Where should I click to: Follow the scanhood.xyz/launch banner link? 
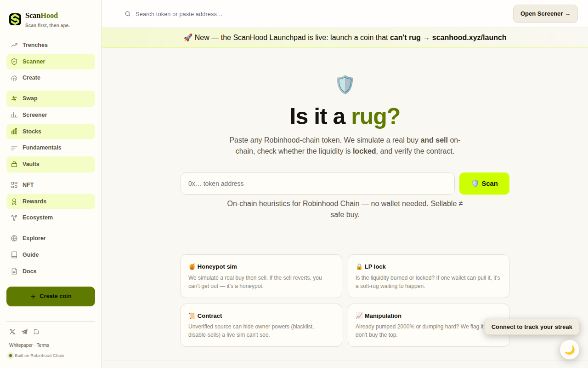469,38
